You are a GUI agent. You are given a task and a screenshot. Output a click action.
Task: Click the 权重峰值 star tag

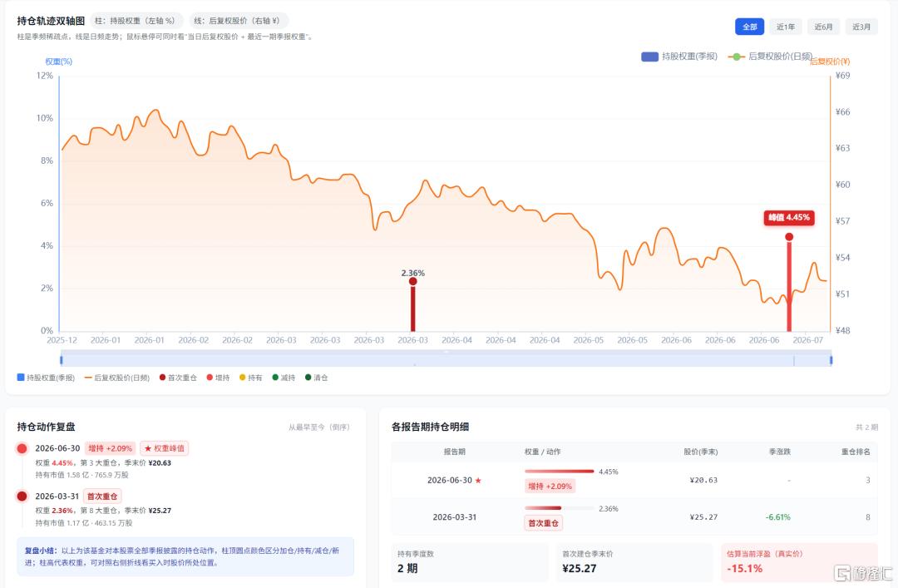165,448
